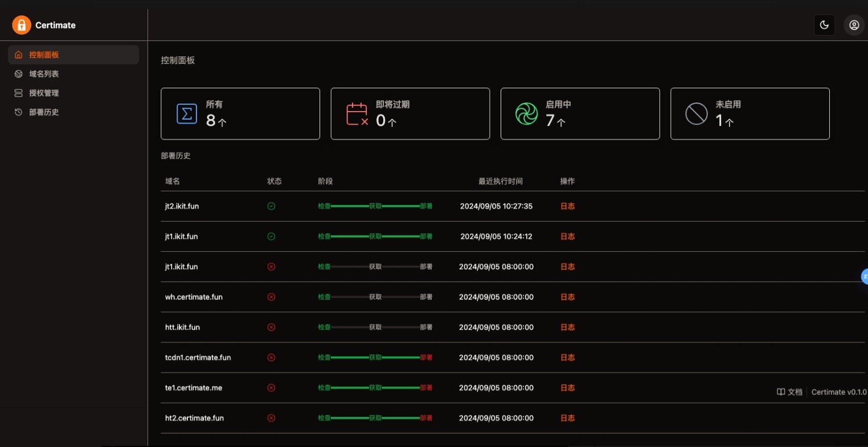The image size is (868, 447).
Task: Click failed status icon for ht2.certimate.fun
Action: click(x=271, y=418)
